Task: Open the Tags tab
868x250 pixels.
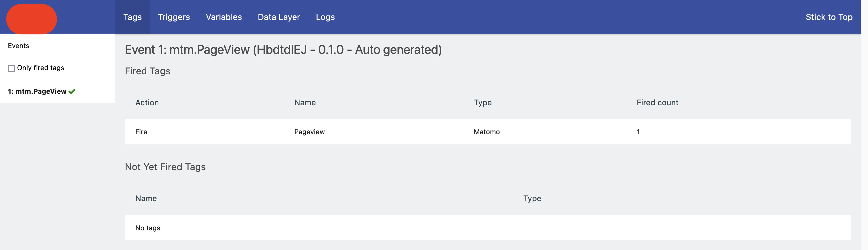Action: [x=132, y=17]
